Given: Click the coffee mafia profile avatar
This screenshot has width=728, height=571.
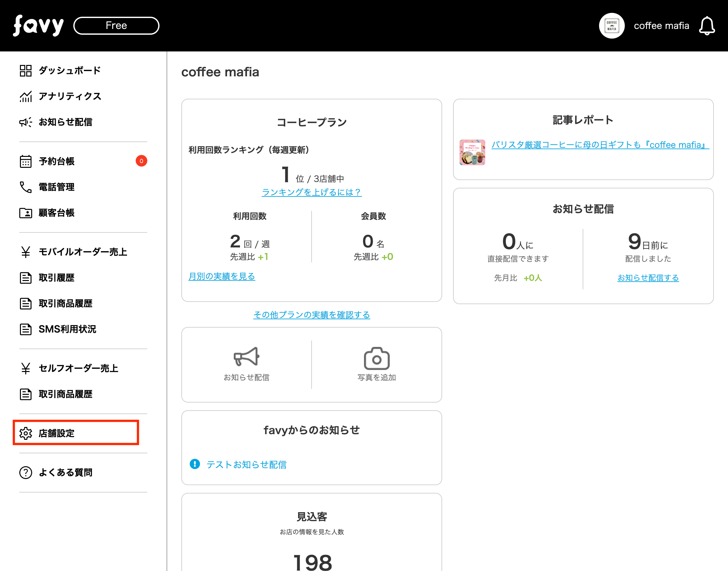Looking at the screenshot, I should 611,26.
